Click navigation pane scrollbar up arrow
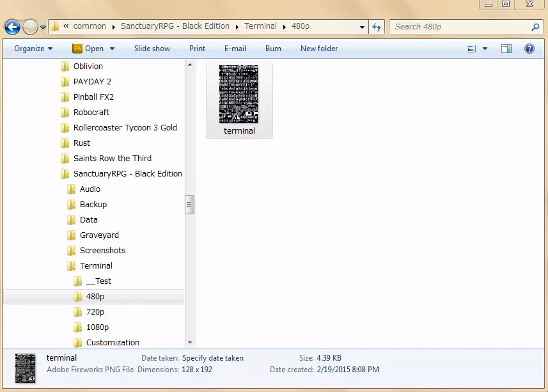The width and height of the screenshot is (548, 392). pyautogui.click(x=190, y=65)
